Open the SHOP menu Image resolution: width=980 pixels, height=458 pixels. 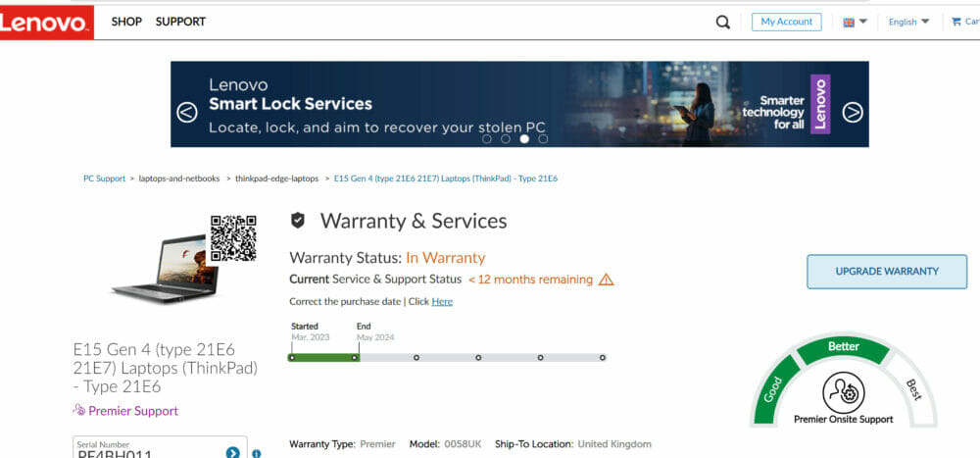(x=126, y=22)
